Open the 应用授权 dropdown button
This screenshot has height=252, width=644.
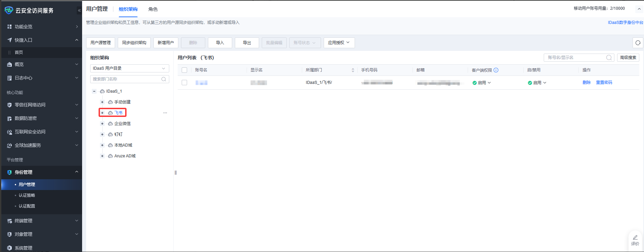(339, 43)
